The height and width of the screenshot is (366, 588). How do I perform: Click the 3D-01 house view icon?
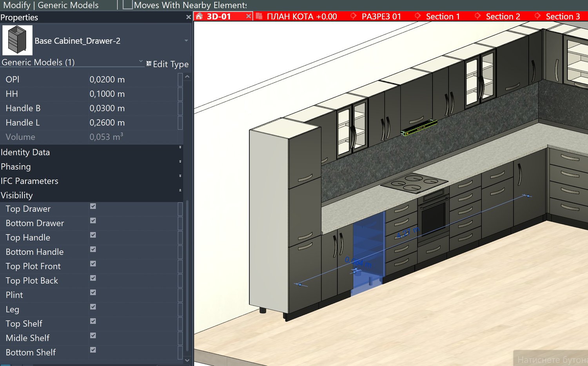200,16
